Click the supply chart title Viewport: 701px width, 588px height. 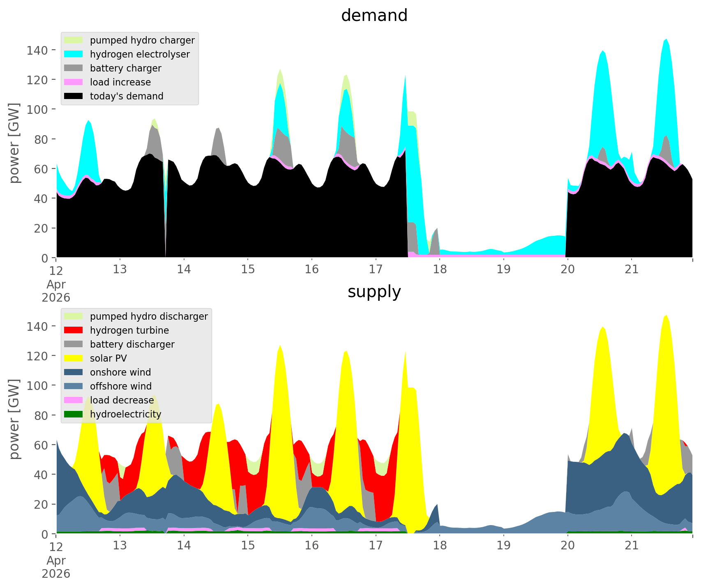pos(374,292)
